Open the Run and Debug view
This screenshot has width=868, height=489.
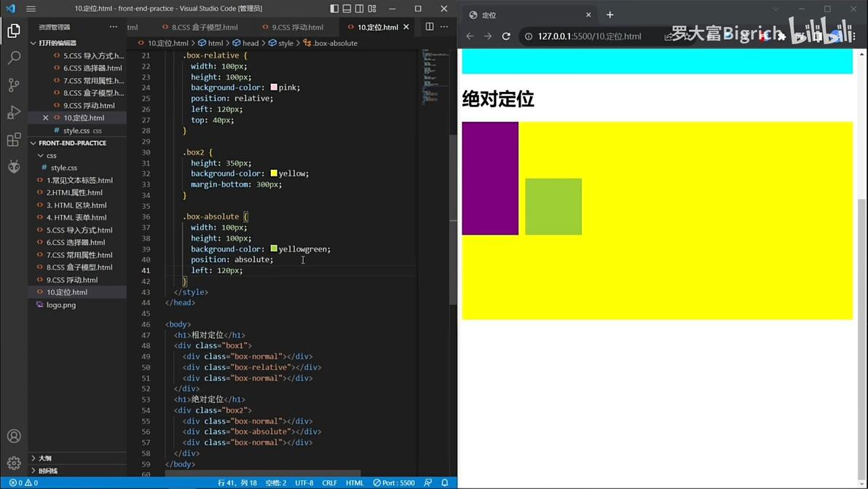pyautogui.click(x=14, y=112)
